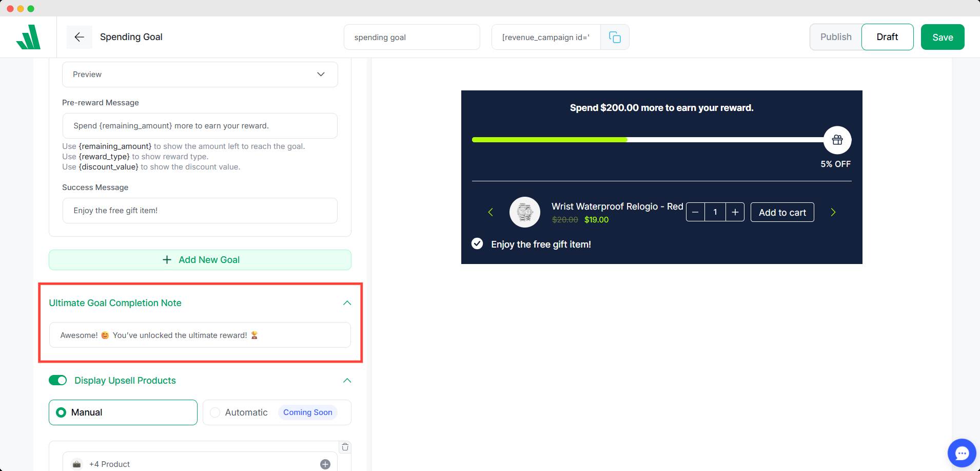
Task: Click 'Spend $200.00 more to earn your reward.' text
Action: pyautogui.click(x=662, y=108)
